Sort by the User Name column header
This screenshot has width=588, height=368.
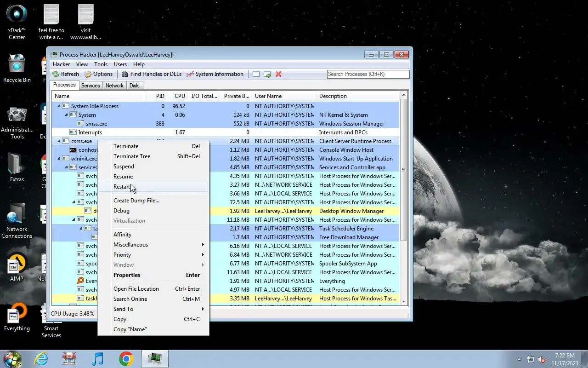pos(284,96)
